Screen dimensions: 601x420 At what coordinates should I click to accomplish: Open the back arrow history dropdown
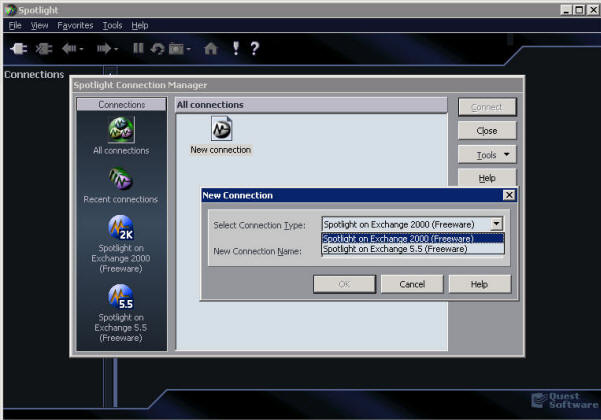(81, 49)
